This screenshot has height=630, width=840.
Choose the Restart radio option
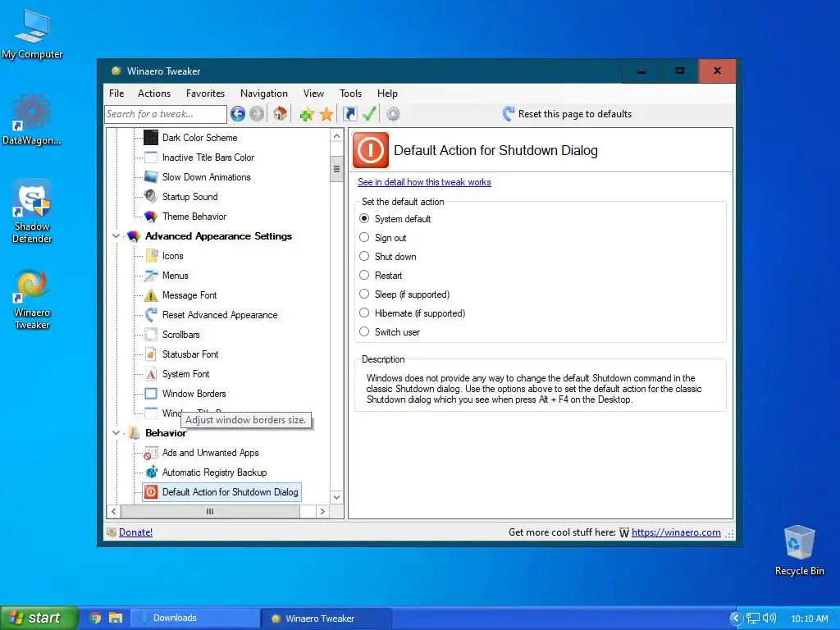click(364, 275)
